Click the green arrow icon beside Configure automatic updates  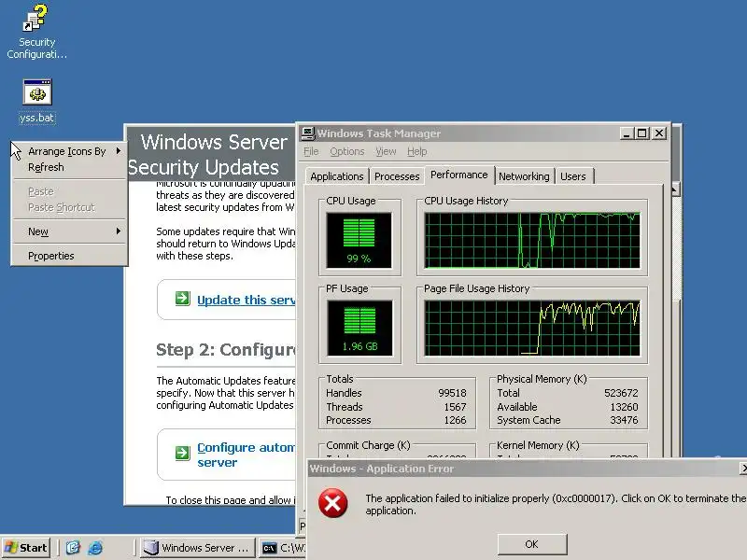pyautogui.click(x=182, y=453)
